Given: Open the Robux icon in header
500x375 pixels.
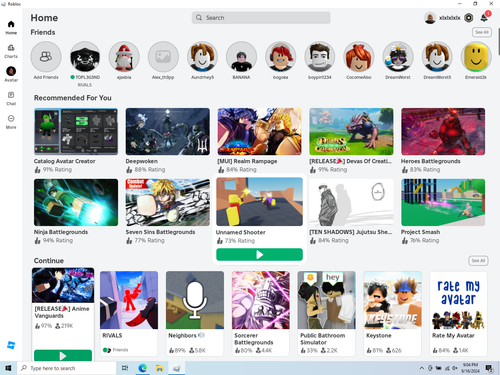Looking at the screenshot, I should pyautogui.click(x=469, y=18).
